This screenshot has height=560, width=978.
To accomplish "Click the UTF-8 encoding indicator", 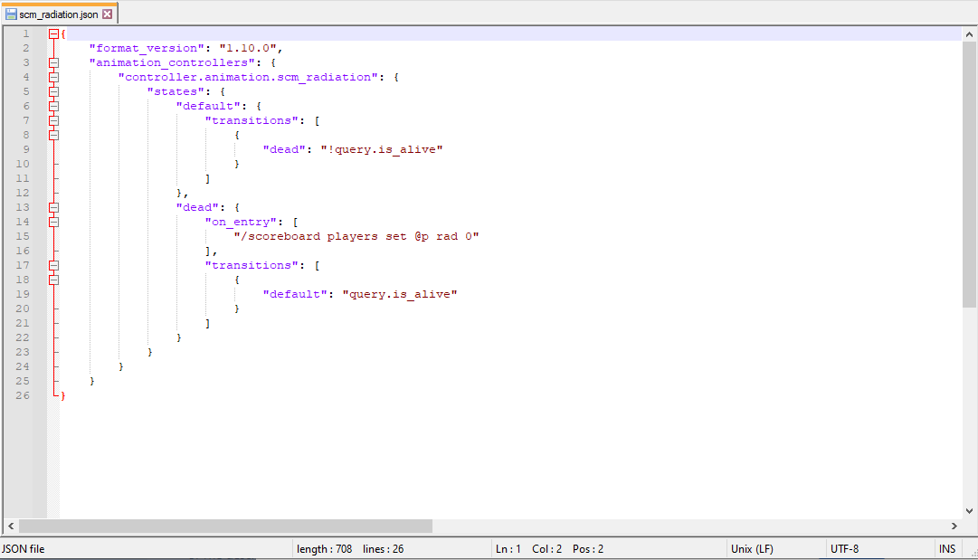I will click(844, 549).
